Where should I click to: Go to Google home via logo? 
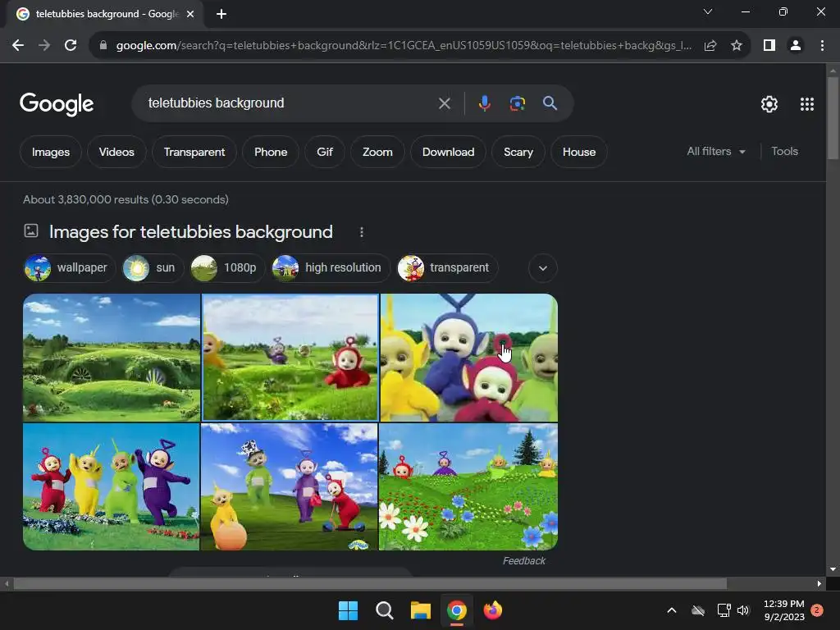click(57, 104)
